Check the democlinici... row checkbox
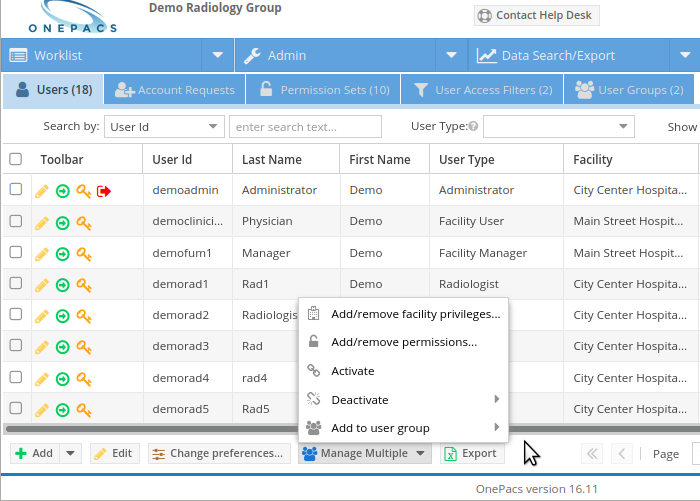This screenshot has height=501, width=700. pyautogui.click(x=16, y=221)
